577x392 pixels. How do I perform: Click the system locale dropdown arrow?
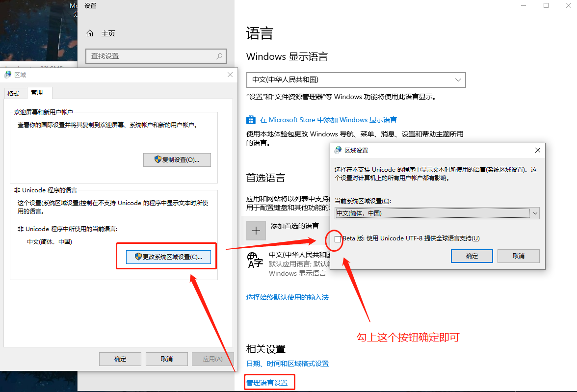coord(535,213)
